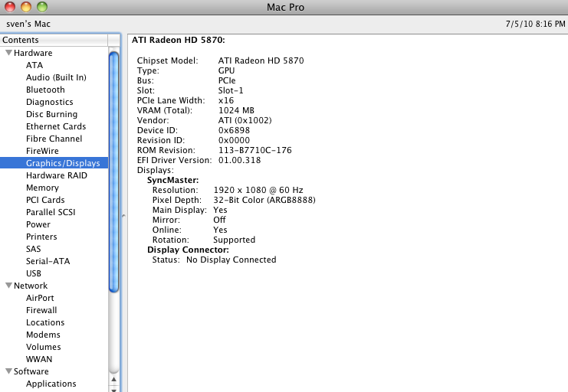Click the Slot value Slot-1
The height and width of the screenshot is (392, 568).
pyautogui.click(x=231, y=90)
